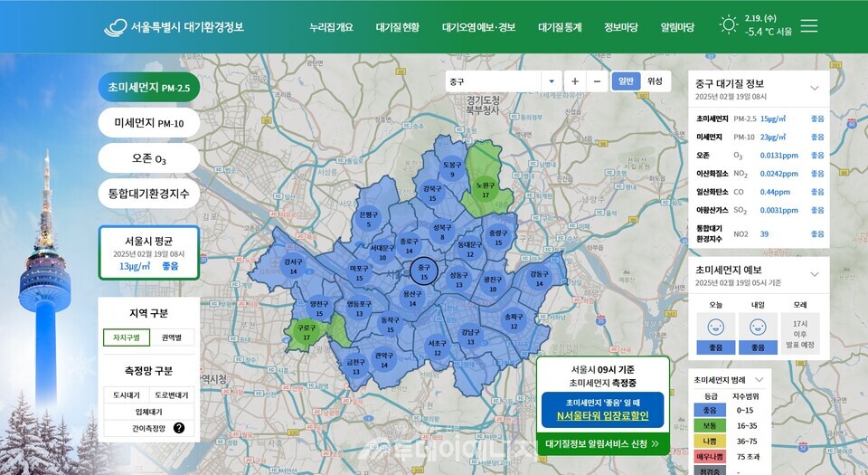Zoom out the map with minus button
868x475 pixels.
tap(597, 81)
